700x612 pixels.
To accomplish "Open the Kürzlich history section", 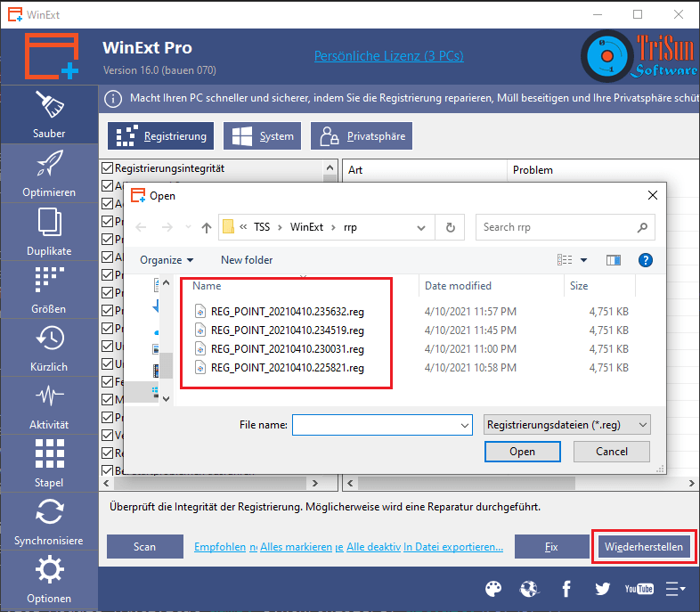I will [49, 348].
